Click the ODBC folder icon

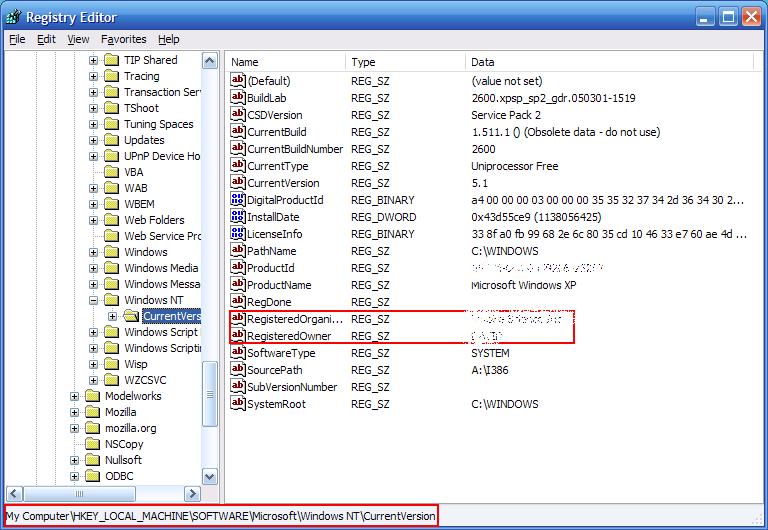[93, 476]
